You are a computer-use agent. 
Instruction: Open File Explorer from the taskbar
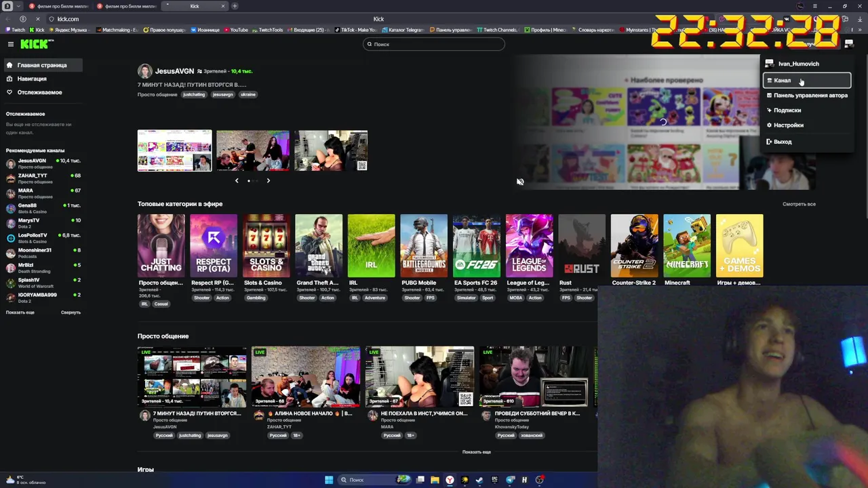tap(435, 480)
